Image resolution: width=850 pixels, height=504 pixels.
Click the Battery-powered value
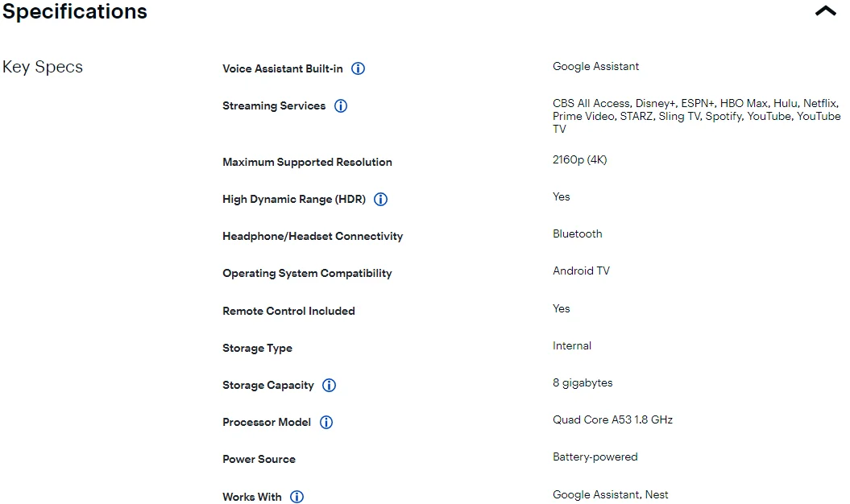point(595,457)
